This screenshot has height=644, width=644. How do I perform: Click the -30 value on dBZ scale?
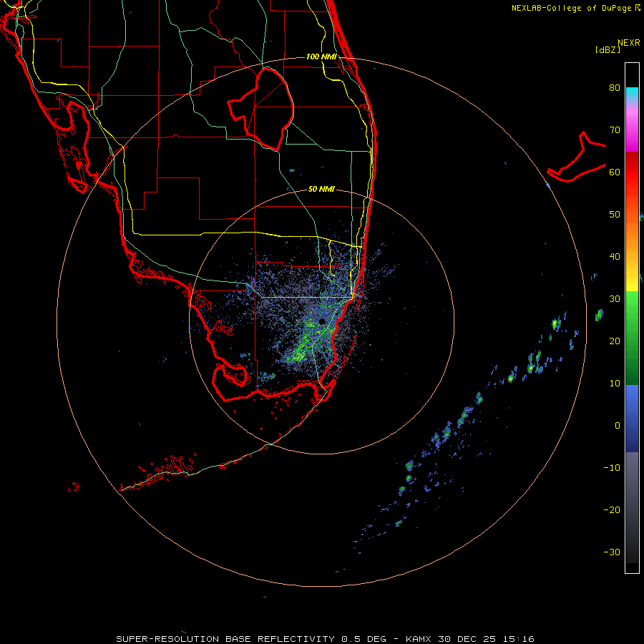[x=612, y=552]
